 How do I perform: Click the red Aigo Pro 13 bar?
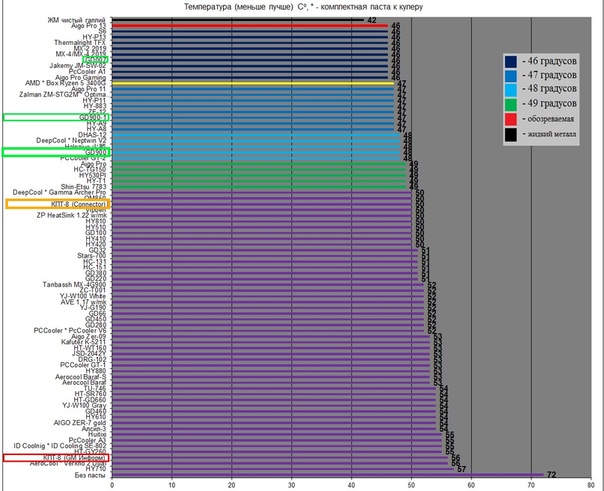tap(250, 26)
